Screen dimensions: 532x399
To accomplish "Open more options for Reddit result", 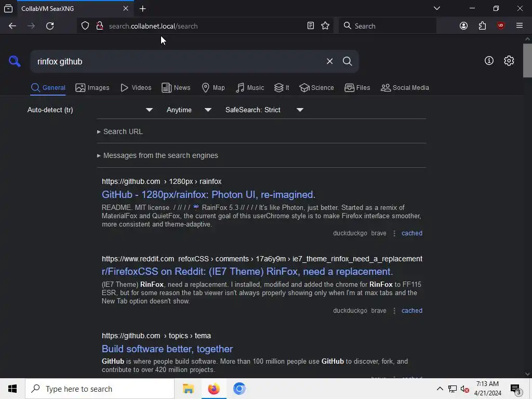I will coord(394,311).
